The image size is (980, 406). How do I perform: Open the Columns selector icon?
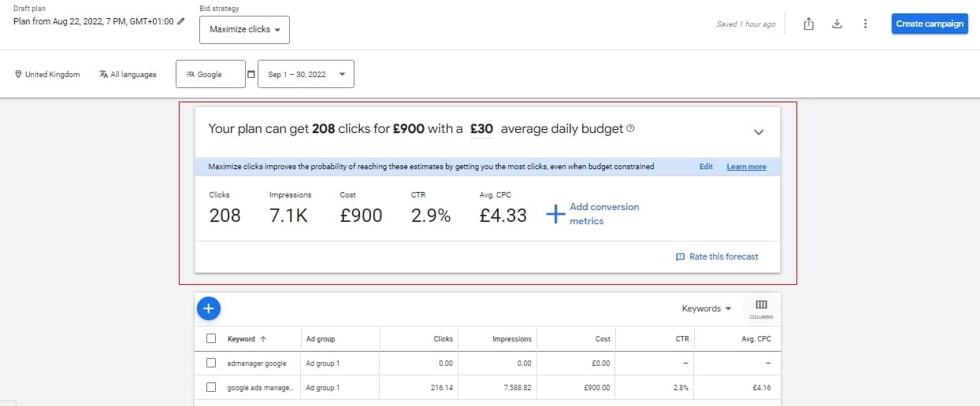[761, 306]
